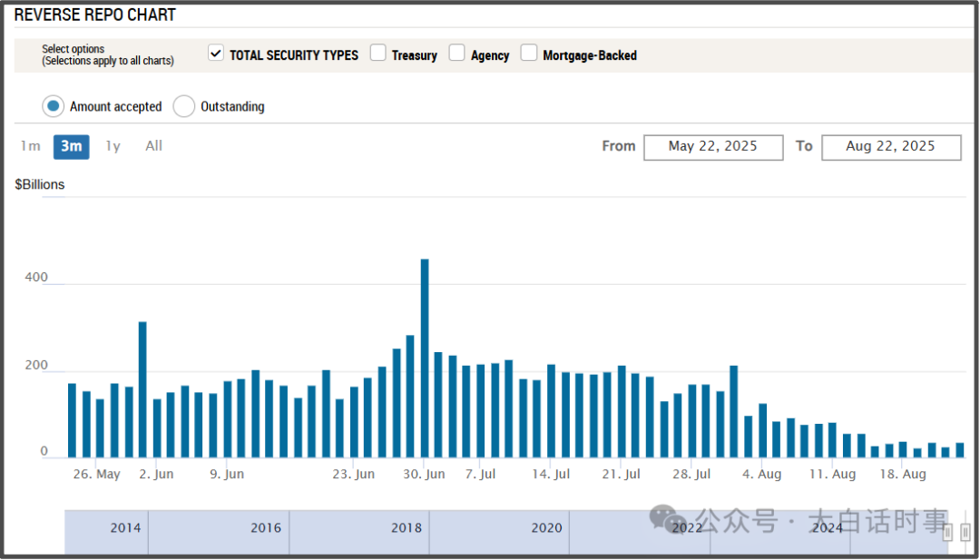Click the 21. Jul axis label
980x560 pixels.
point(622,475)
